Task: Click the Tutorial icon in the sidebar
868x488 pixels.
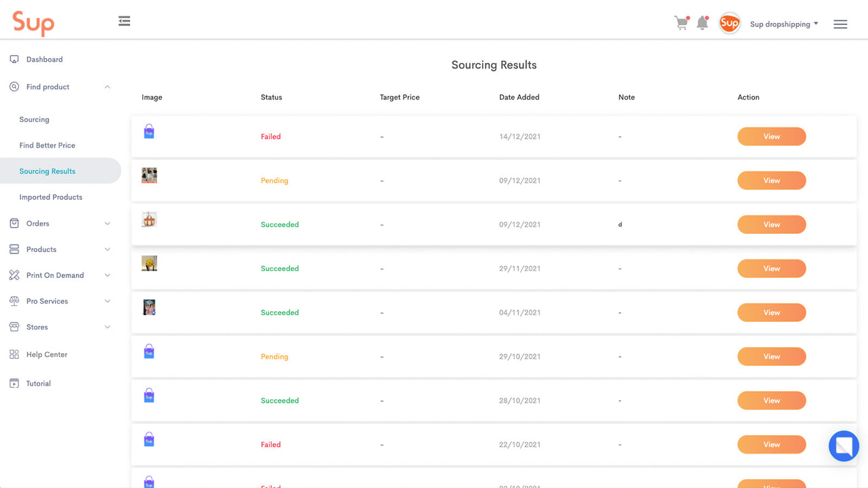Action: click(x=14, y=384)
